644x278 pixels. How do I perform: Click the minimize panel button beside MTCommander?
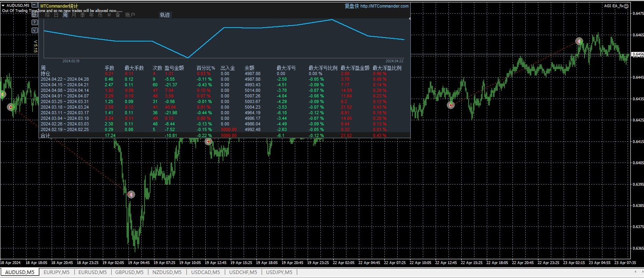tap(35, 6)
